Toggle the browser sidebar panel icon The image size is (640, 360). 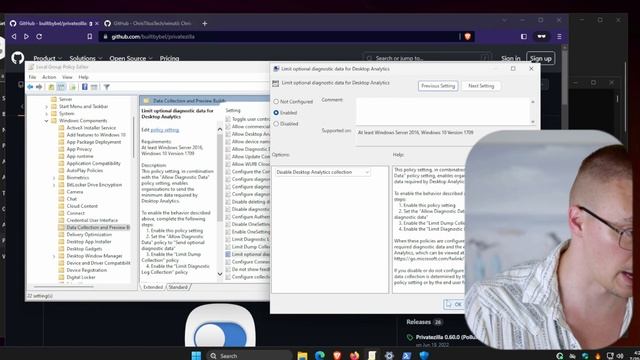point(524,36)
